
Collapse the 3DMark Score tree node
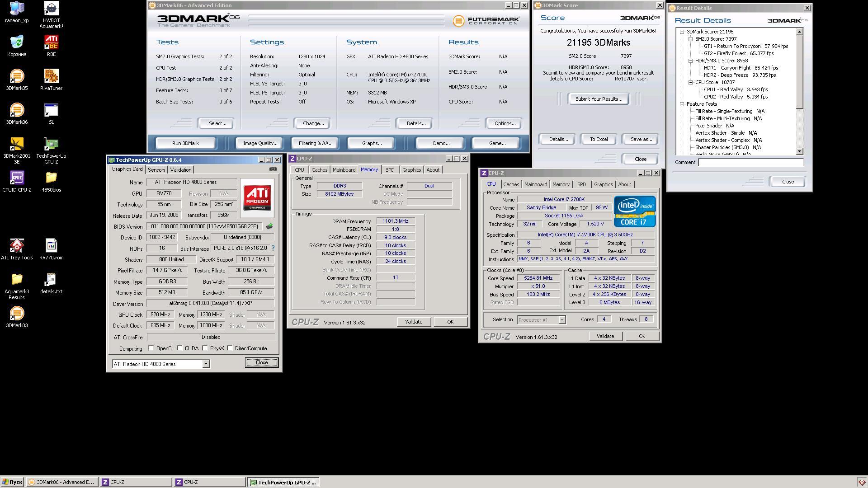(x=682, y=32)
